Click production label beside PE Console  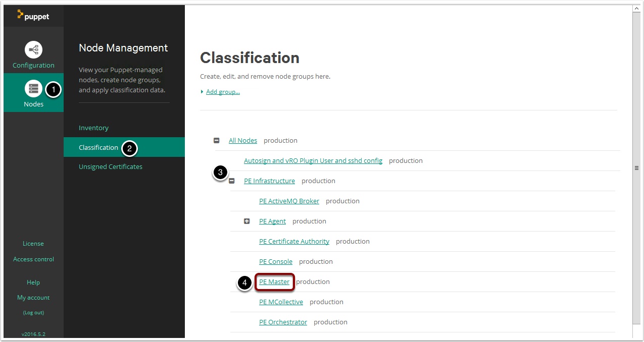316,262
